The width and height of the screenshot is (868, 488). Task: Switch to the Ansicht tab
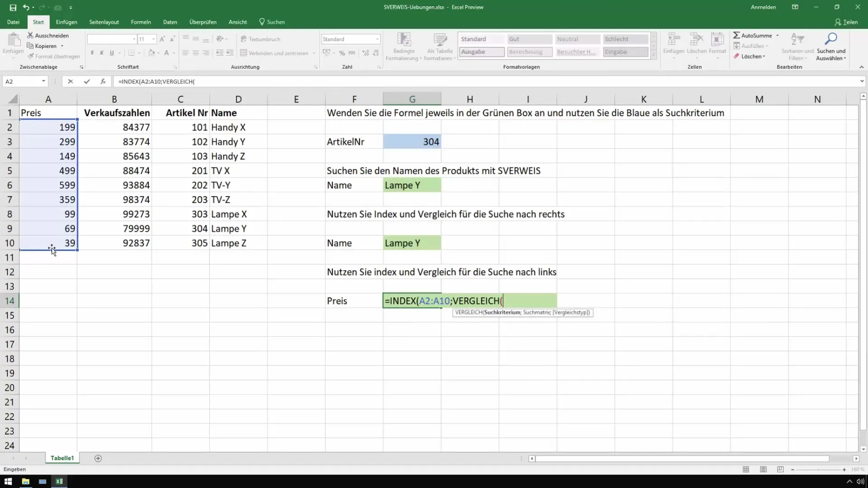click(x=237, y=22)
